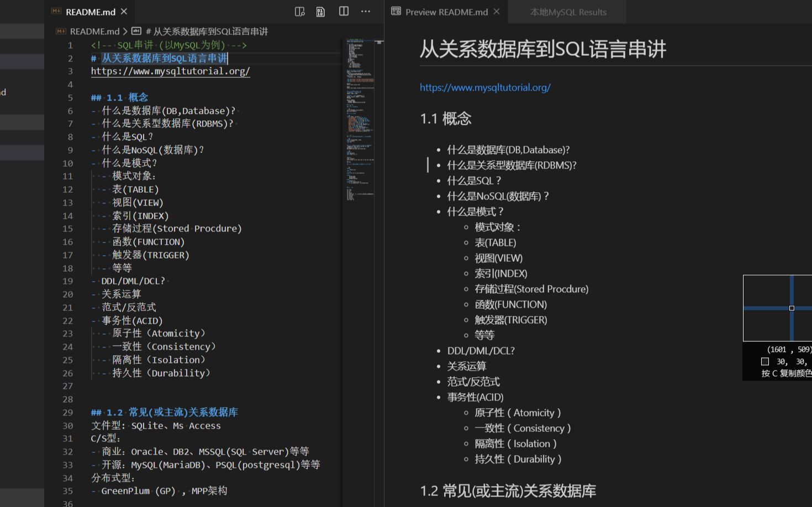Click the Markdown icon in the breadcrumb bar
This screenshot has height=507, width=812.
pos(61,31)
